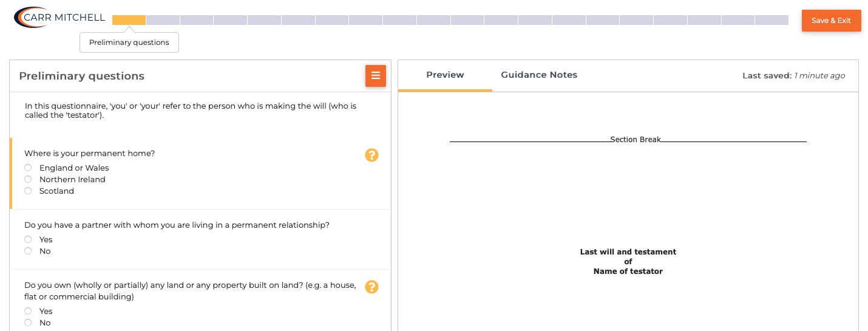Select Northern Ireland radio button
The height and width of the screenshot is (331, 868).
[28, 179]
